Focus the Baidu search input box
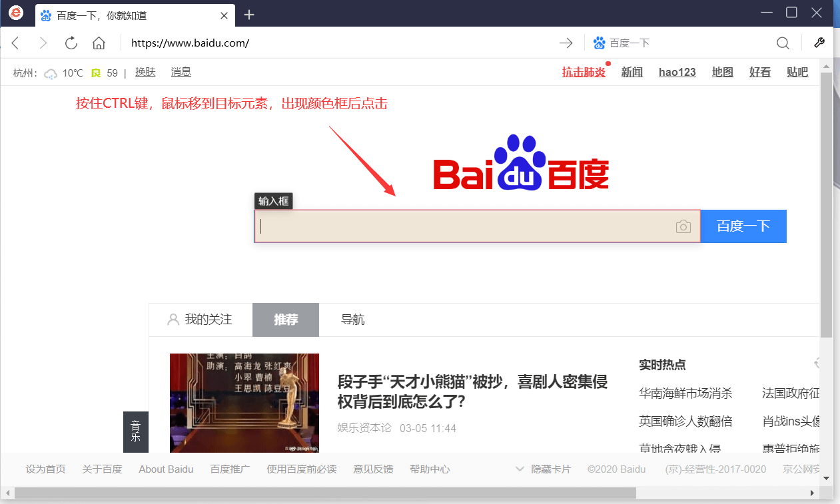Screen dimensions: 840x504 [477, 226]
